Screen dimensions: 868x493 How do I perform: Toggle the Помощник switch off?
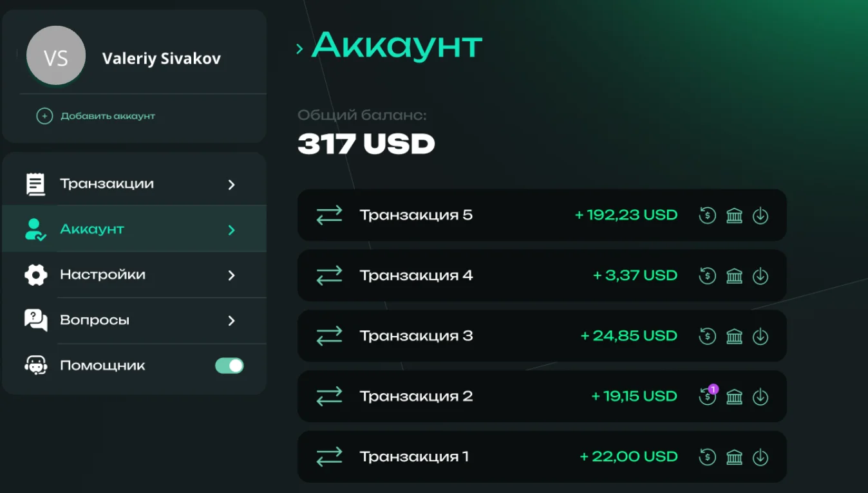(x=229, y=366)
